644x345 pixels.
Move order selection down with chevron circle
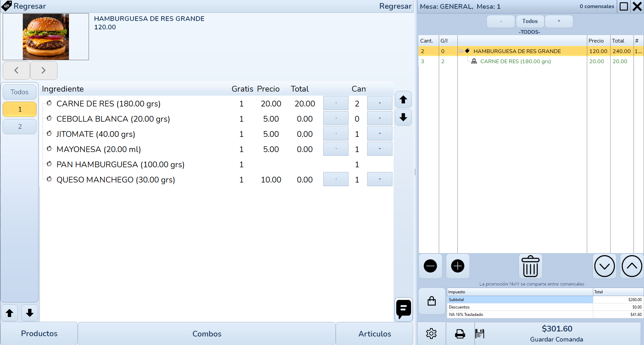(604, 266)
